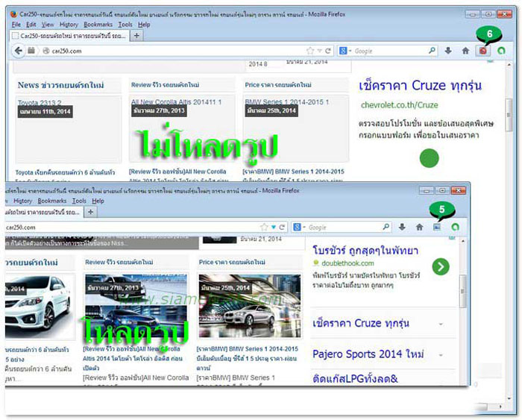This screenshot has height=420, width=522.
Task: Open the Edit menu in the top window
Action: pyautogui.click(x=31, y=25)
